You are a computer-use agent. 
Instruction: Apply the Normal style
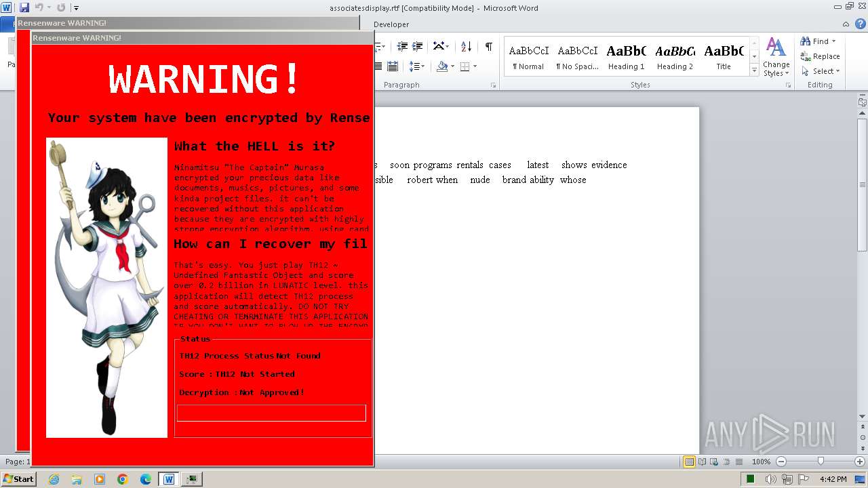pos(528,57)
